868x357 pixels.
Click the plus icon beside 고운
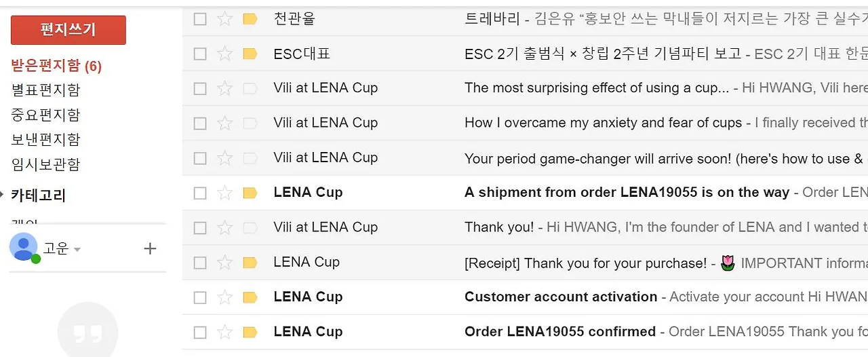tap(151, 248)
